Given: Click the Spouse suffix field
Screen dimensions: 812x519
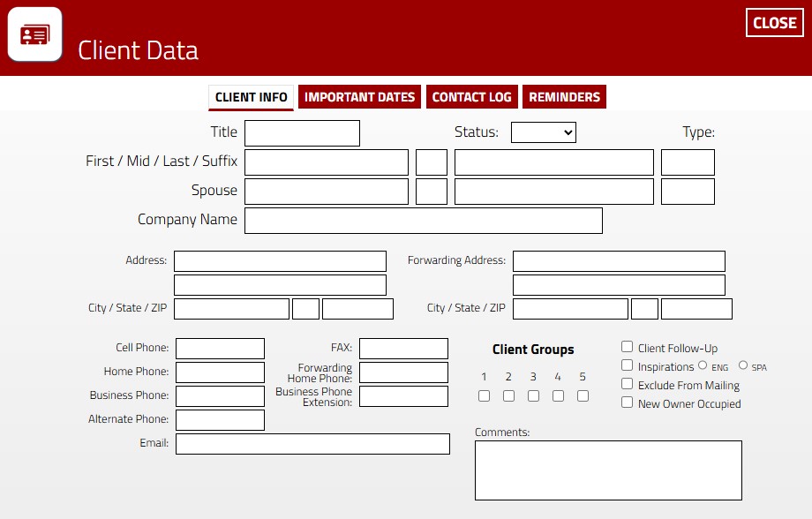Looking at the screenshot, I should [688, 192].
